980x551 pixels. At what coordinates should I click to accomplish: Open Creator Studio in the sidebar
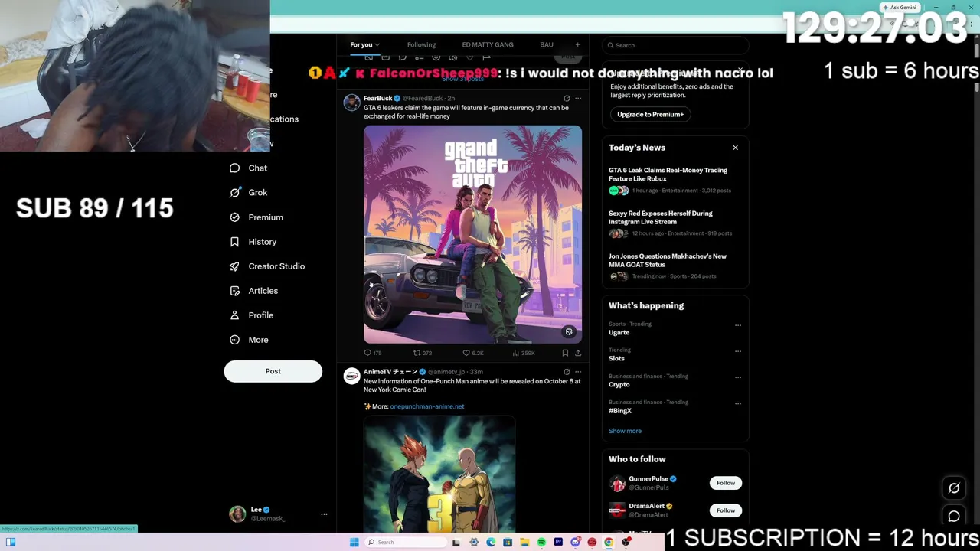pyautogui.click(x=266, y=266)
